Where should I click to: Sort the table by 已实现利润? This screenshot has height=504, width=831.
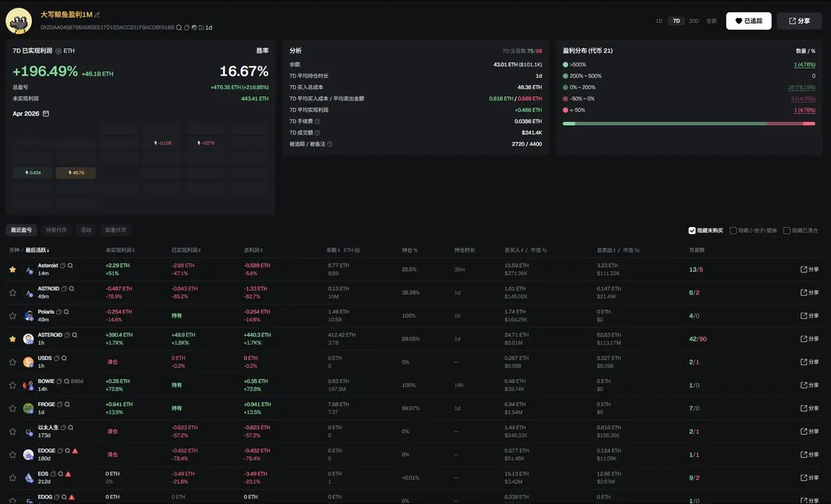186,250
